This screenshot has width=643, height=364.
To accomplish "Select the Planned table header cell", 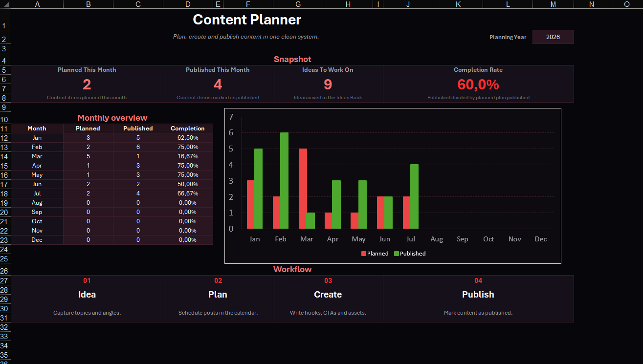I will point(88,128).
